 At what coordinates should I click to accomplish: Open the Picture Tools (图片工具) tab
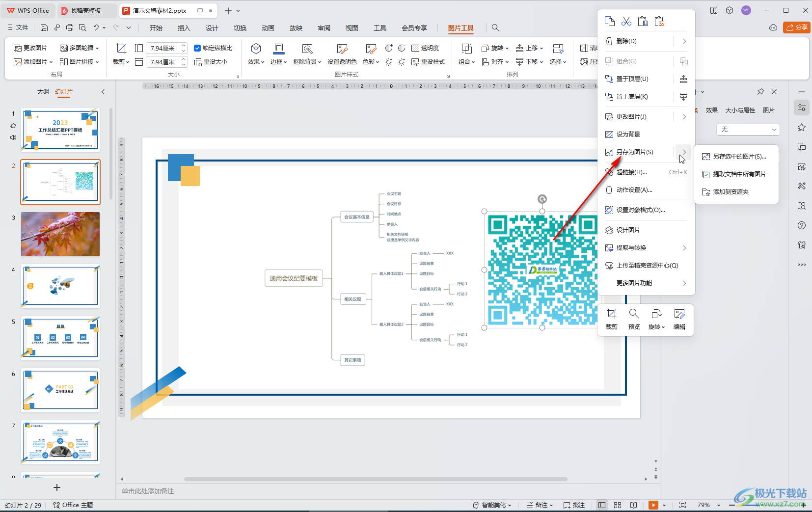coord(460,28)
